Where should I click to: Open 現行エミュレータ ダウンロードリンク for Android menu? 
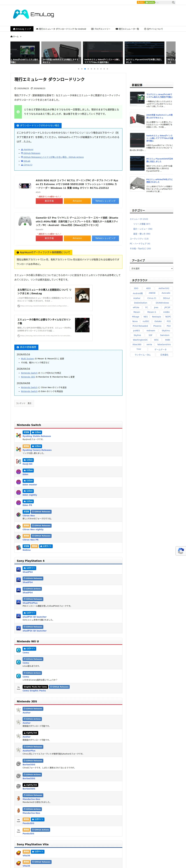61,29
